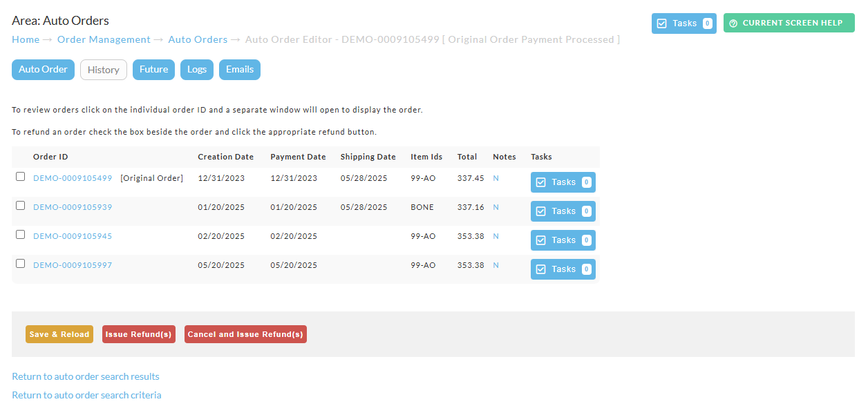Click the BONE item id cell
Image resolution: width=868 pixels, height=406 pixels.
tap(422, 207)
